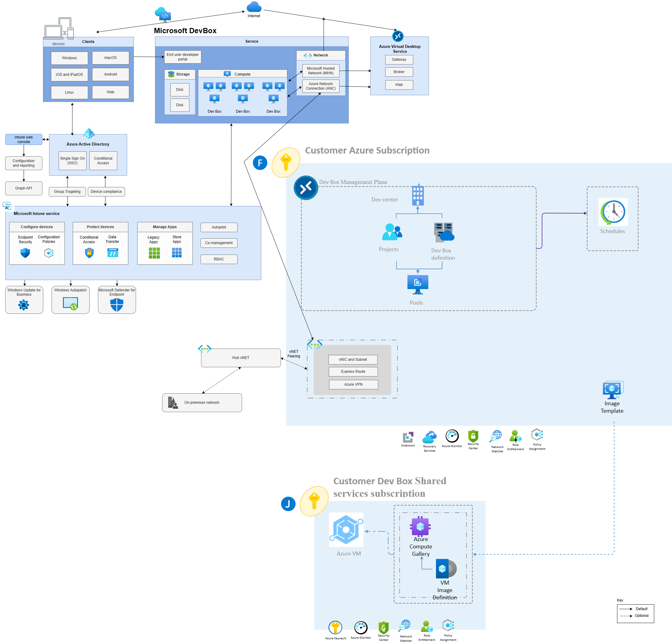Select the Android client box
Screen dimensions: 672x643
click(x=110, y=74)
